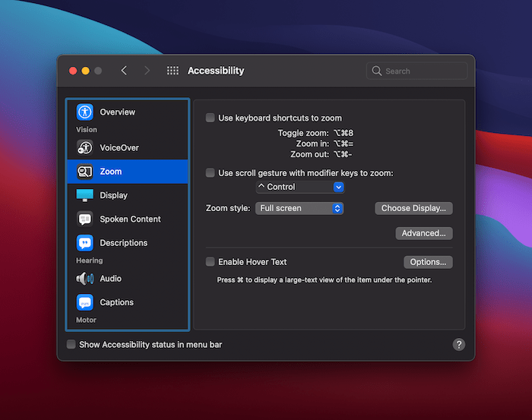The height and width of the screenshot is (420, 532).
Task: Click the Toggle zoom shortcut text
Action: click(x=315, y=133)
